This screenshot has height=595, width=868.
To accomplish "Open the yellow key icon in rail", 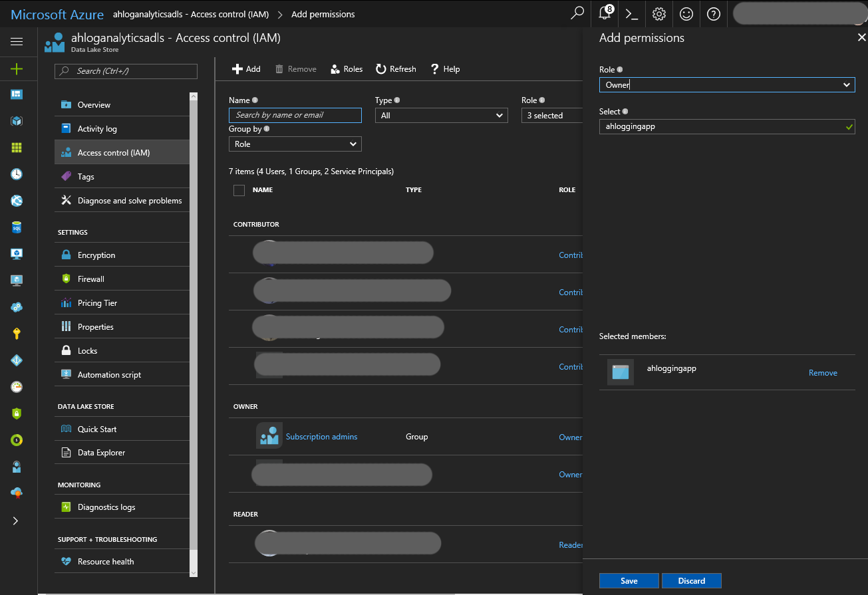I will tap(17, 334).
